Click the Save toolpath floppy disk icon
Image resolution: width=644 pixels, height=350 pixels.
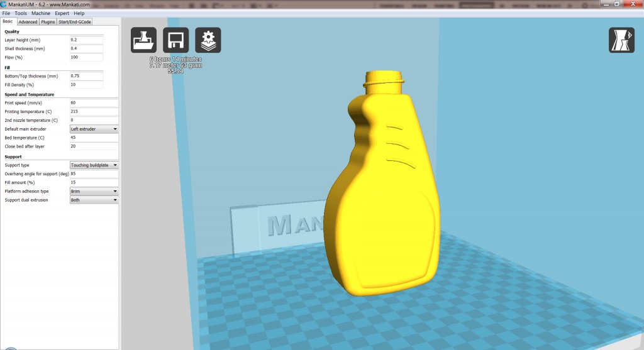pyautogui.click(x=175, y=41)
